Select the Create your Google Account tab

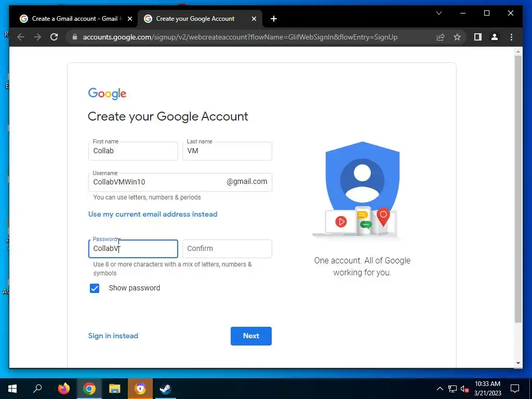click(199, 19)
